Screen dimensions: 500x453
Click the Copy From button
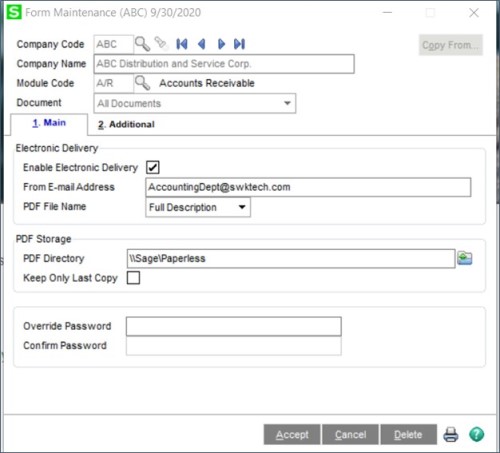coord(451,45)
